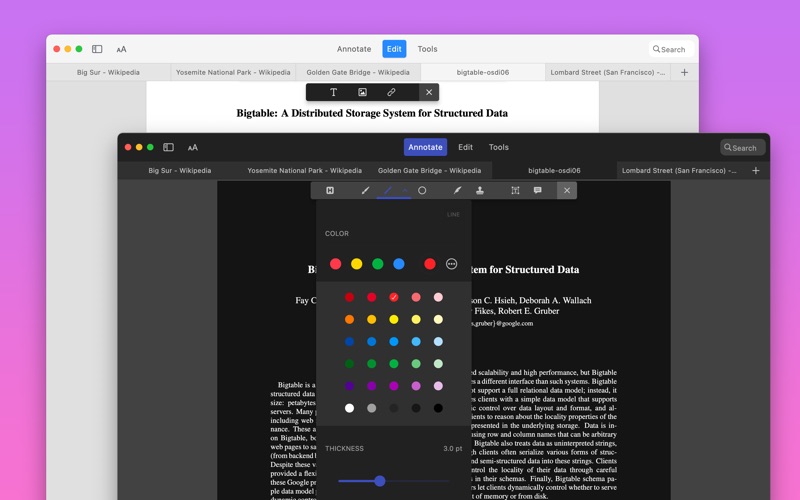The height and width of the screenshot is (500, 800).
Task: Toggle sidebar in the dark window
Action: (x=168, y=147)
